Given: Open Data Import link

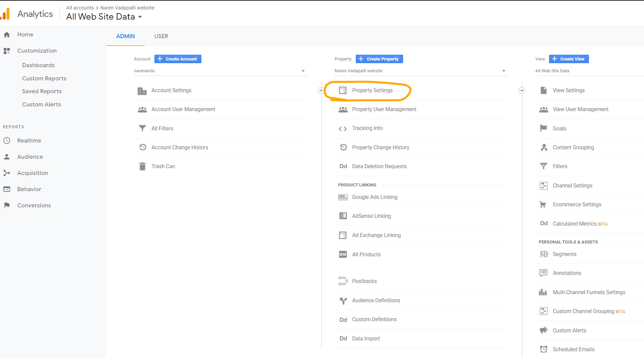Looking at the screenshot, I should pos(366,338).
